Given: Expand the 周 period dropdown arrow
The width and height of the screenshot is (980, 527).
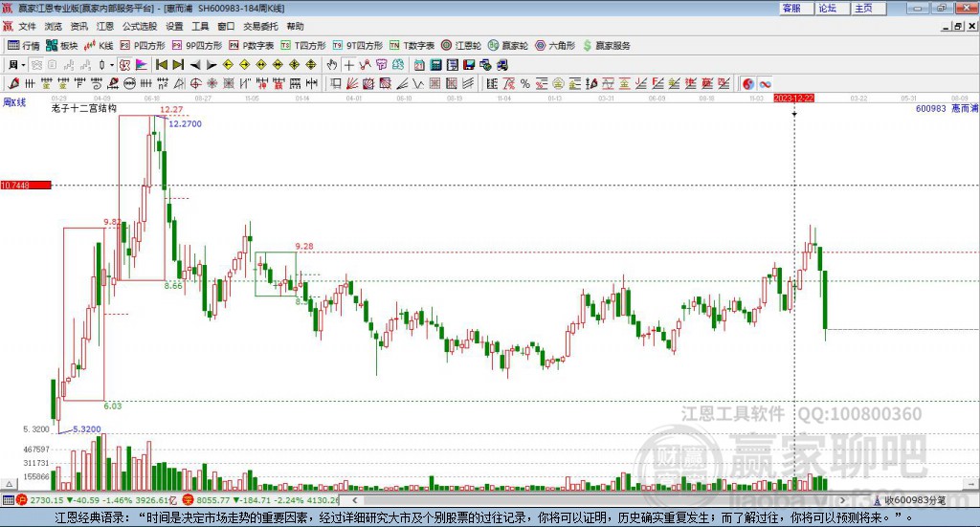Looking at the screenshot, I should pos(23,65).
